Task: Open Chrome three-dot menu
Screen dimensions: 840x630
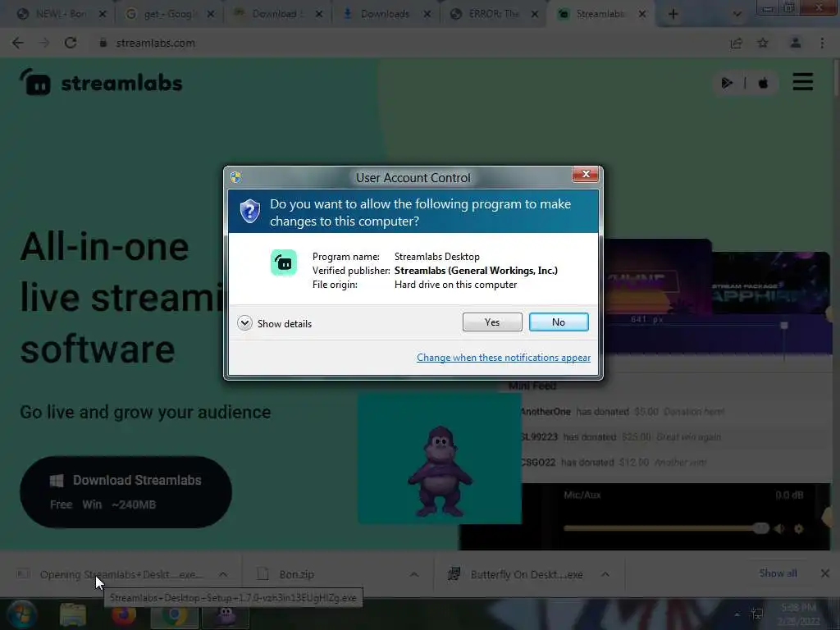Action: tap(822, 43)
